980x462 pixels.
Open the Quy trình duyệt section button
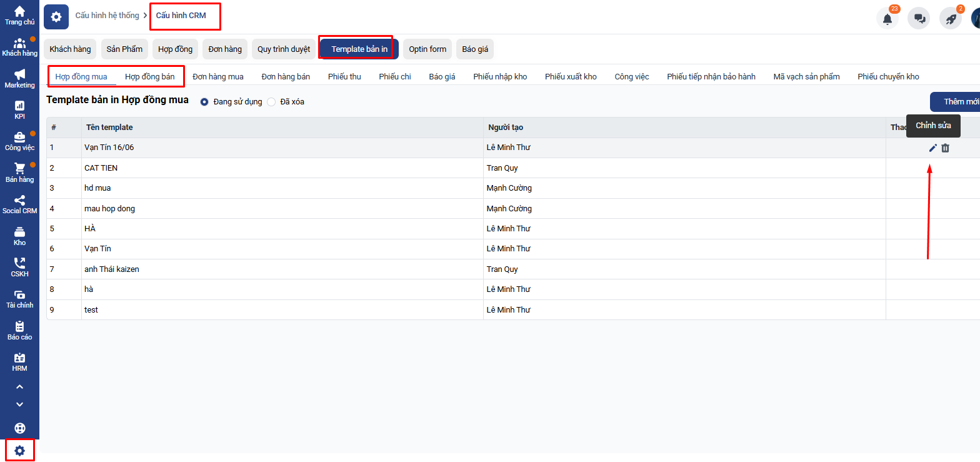coord(283,49)
